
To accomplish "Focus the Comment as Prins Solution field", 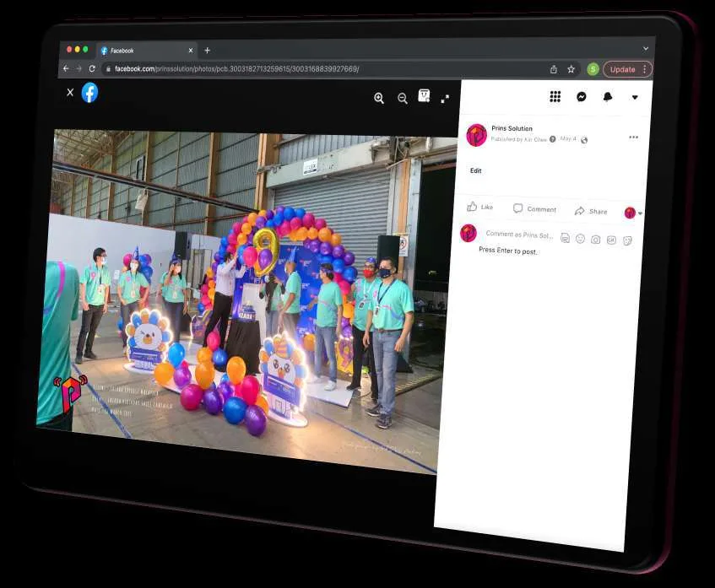I will tap(518, 235).
